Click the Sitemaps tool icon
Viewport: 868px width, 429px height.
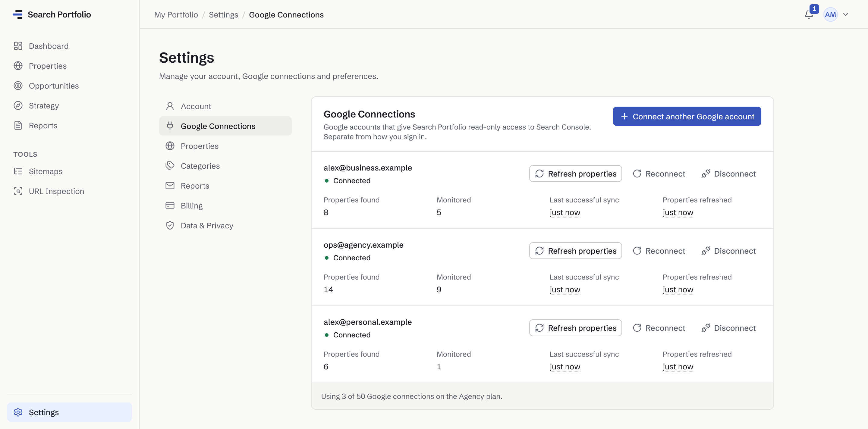(18, 171)
